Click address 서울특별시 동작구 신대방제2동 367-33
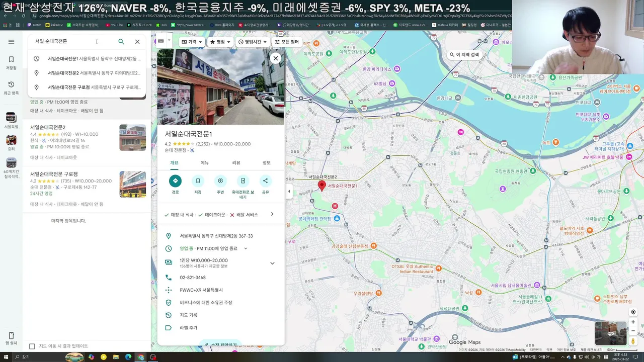The height and width of the screenshot is (362, 644). pos(216,236)
